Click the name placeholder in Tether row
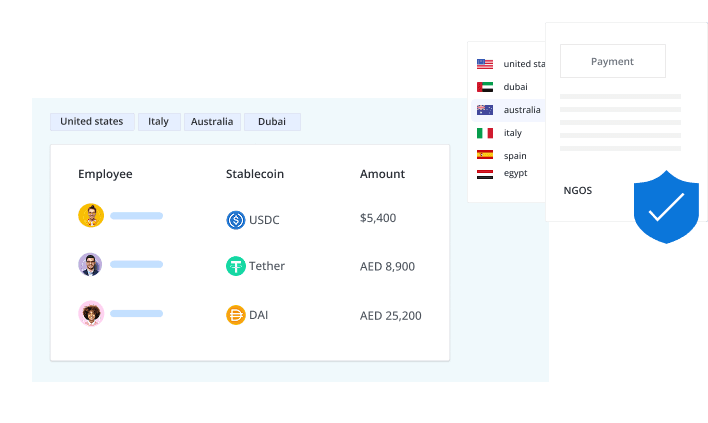 coord(136,264)
